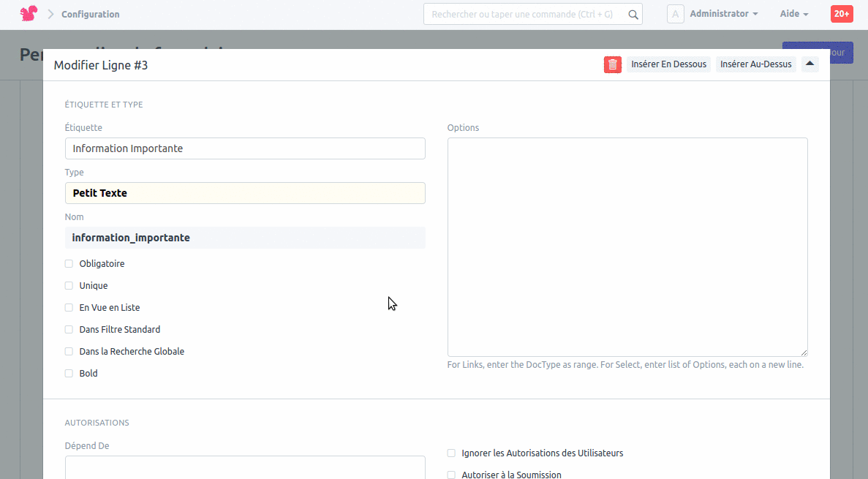Click Insérer Au-Dessus button

click(755, 64)
